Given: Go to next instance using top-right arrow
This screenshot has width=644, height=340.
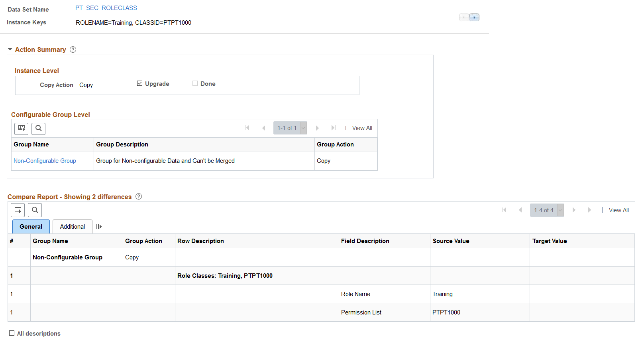Looking at the screenshot, I should click(x=474, y=18).
